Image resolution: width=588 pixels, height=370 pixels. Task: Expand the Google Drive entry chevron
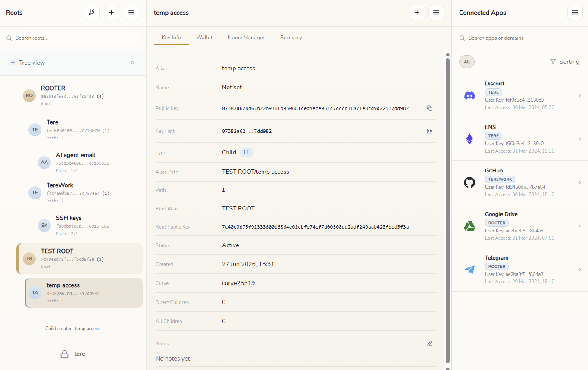coord(580,226)
